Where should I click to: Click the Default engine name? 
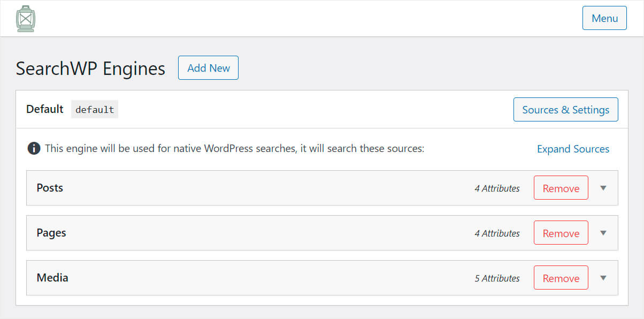pos(45,109)
